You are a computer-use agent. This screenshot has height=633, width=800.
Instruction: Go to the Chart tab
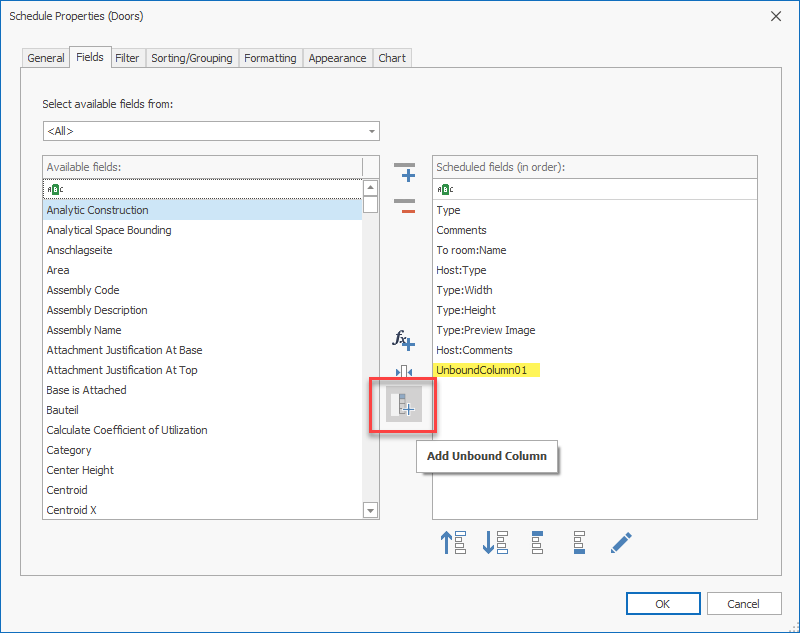click(392, 58)
